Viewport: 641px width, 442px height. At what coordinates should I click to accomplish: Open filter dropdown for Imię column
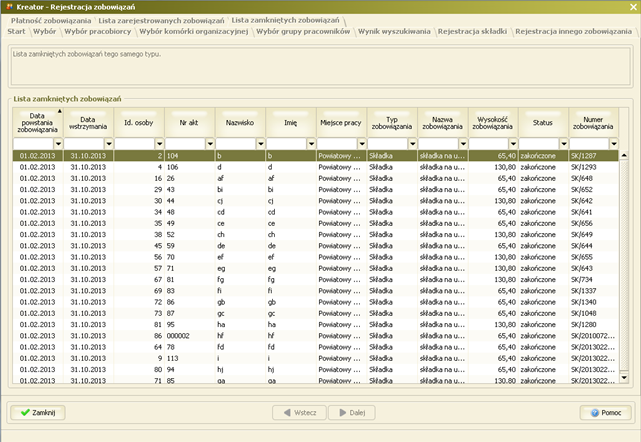click(312, 144)
